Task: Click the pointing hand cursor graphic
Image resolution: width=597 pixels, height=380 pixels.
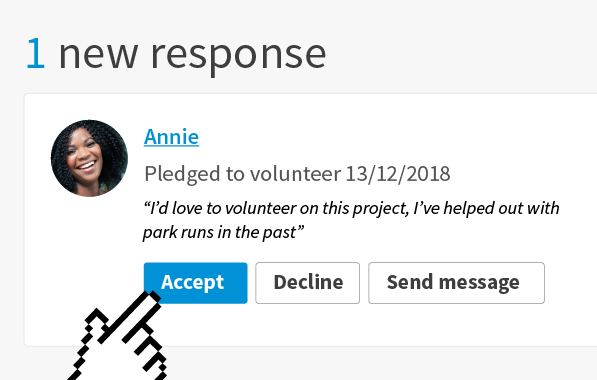Action: 118,337
